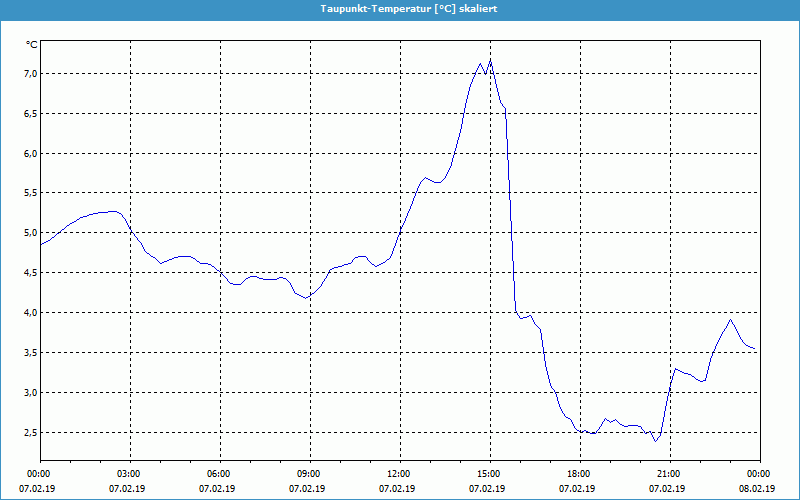Click the 15:00 x-axis time label

click(488, 474)
